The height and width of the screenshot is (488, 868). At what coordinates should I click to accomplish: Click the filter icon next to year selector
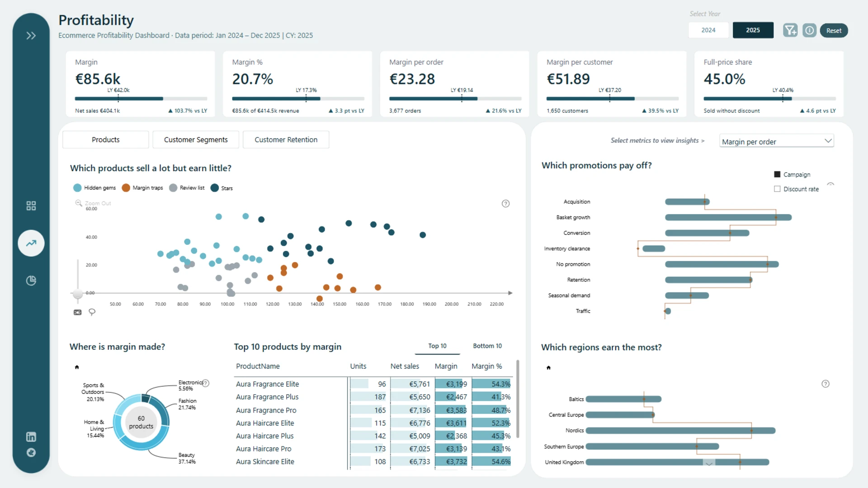point(790,30)
